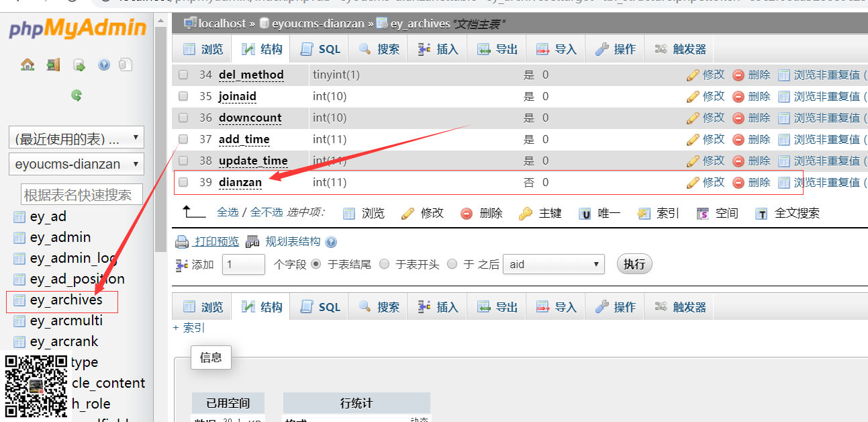Open the query window icon in sidebar
Viewport: 868px width, 422px height.
pyautogui.click(x=79, y=65)
